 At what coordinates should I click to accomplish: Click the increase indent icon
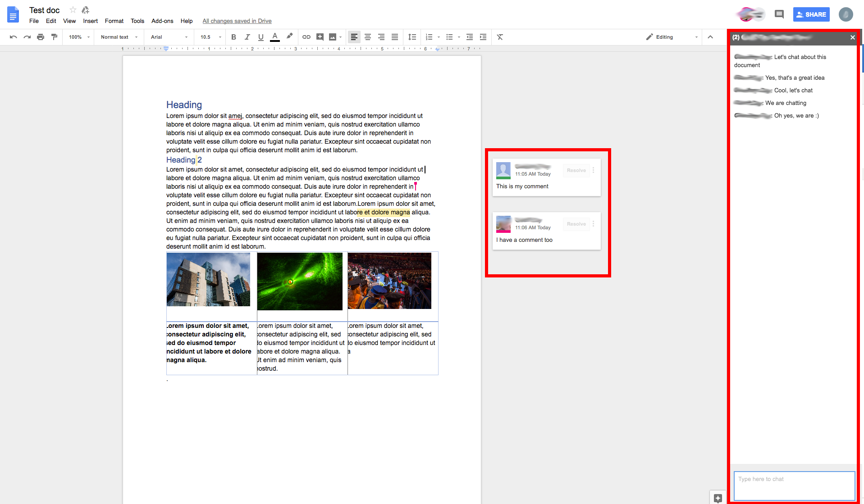pos(483,37)
